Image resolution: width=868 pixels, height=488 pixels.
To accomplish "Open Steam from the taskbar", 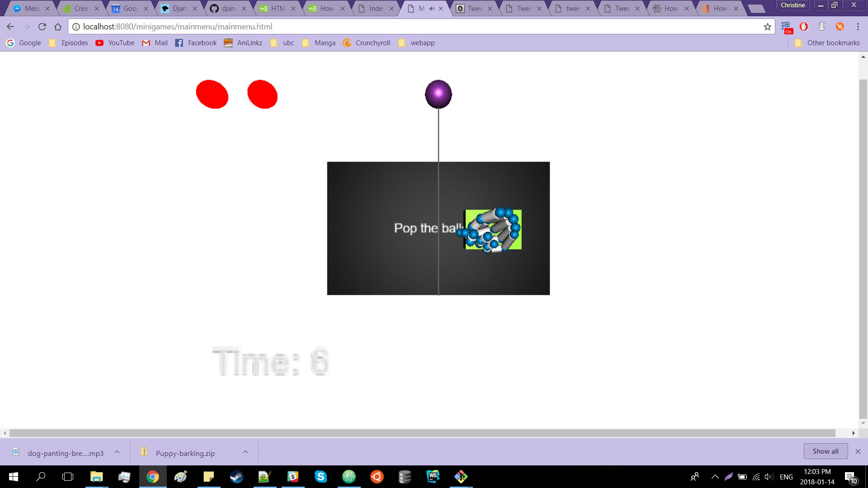I will [236, 477].
